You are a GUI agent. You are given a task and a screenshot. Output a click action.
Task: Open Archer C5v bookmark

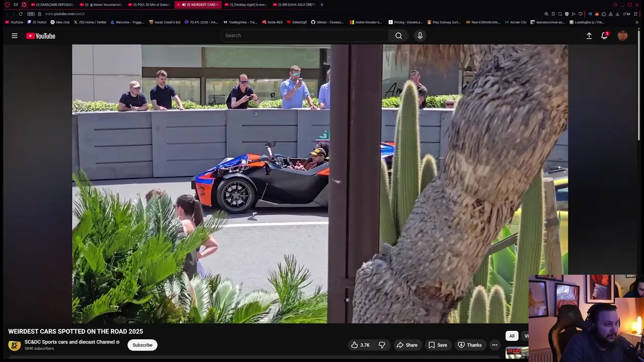pyautogui.click(x=516, y=22)
